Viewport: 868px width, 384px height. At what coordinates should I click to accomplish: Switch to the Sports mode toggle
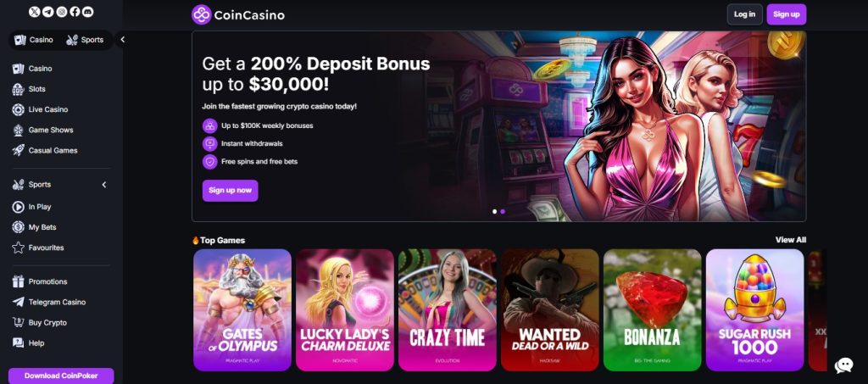pyautogui.click(x=85, y=40)
